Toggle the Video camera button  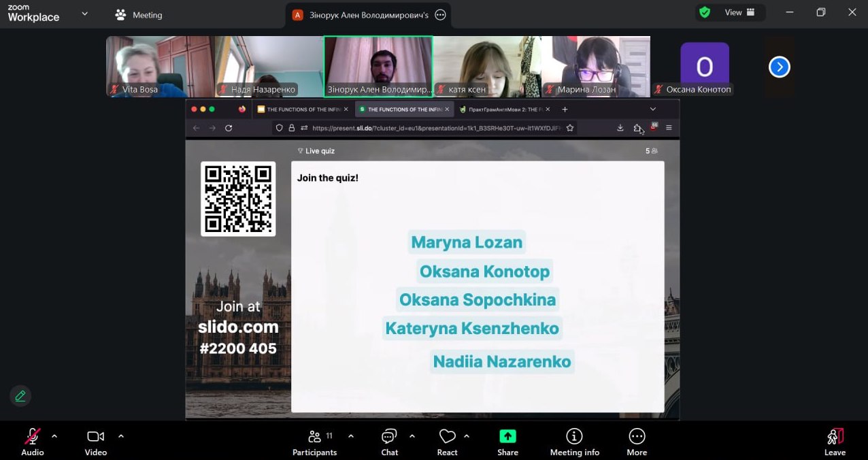click(x=96, y=442)
